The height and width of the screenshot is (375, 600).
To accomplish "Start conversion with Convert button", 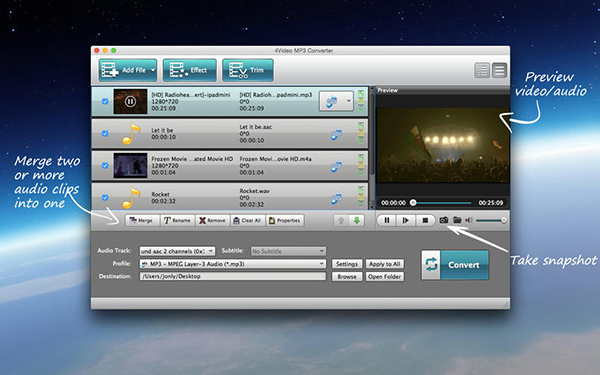I will (455, 265).
